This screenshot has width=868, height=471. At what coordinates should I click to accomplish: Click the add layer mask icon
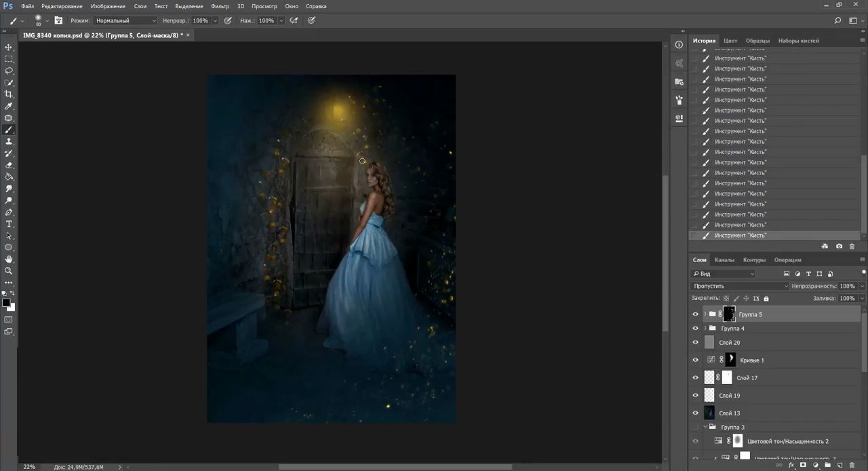coord(804,466)
